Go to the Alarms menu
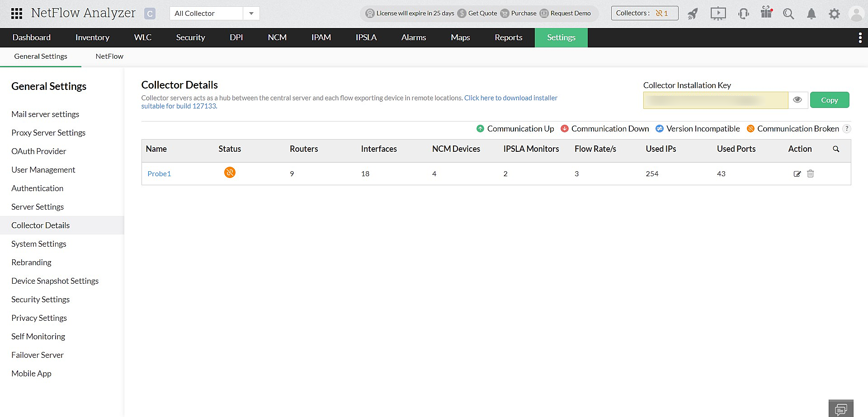 (413, 37)
